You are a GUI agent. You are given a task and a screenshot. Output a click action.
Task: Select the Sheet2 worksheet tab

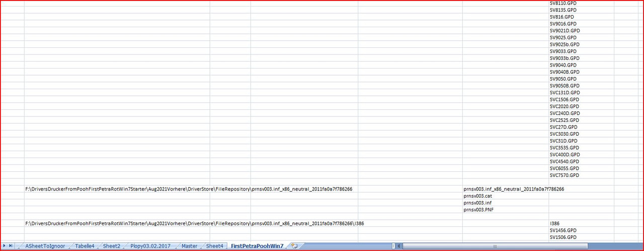112,246
